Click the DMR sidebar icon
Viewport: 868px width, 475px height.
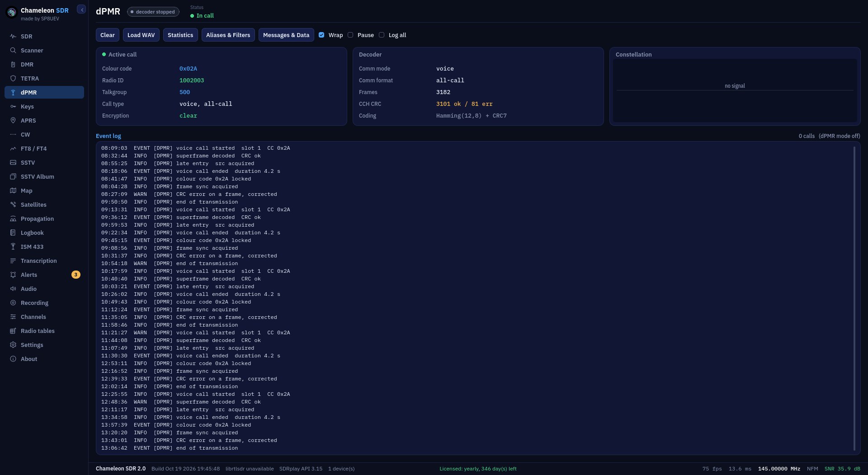13,64
